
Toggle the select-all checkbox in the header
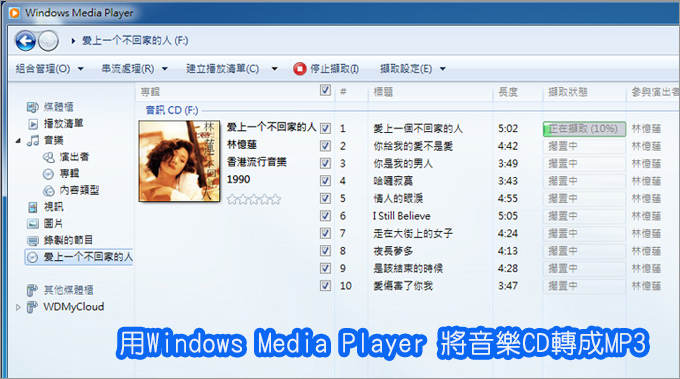325,90
